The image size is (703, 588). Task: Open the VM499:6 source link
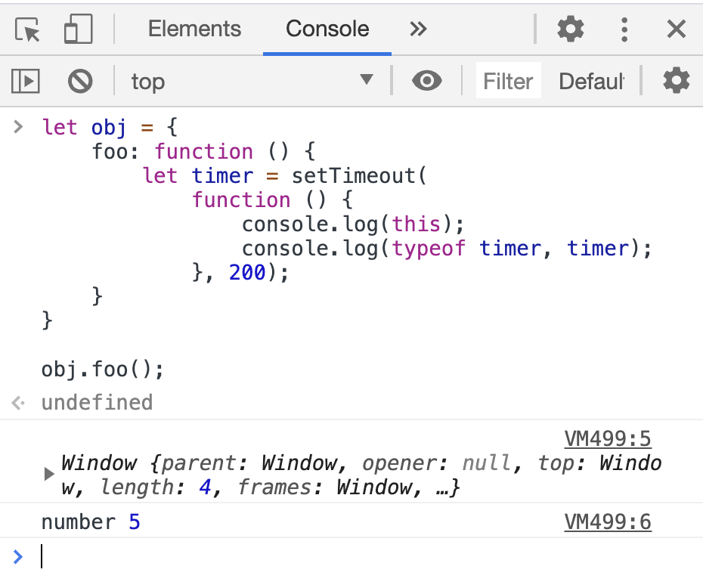click(607, 522)
